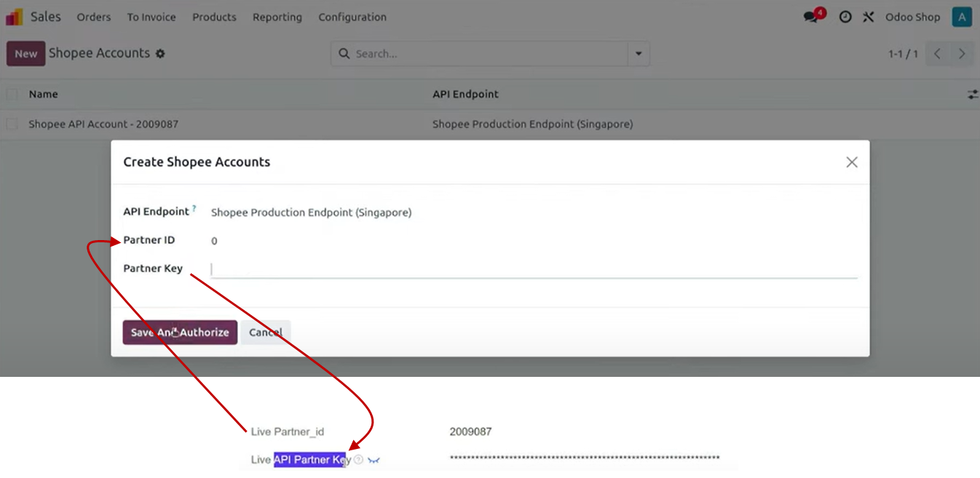Image resolution: width=980 pixels, height=478 pixels.
Task: Go to the previous page of records
Action: pyautogui.click(x=938, y=54)
